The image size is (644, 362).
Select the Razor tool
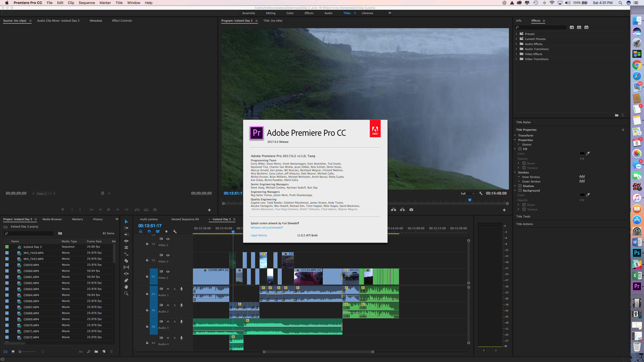(126, 261)
